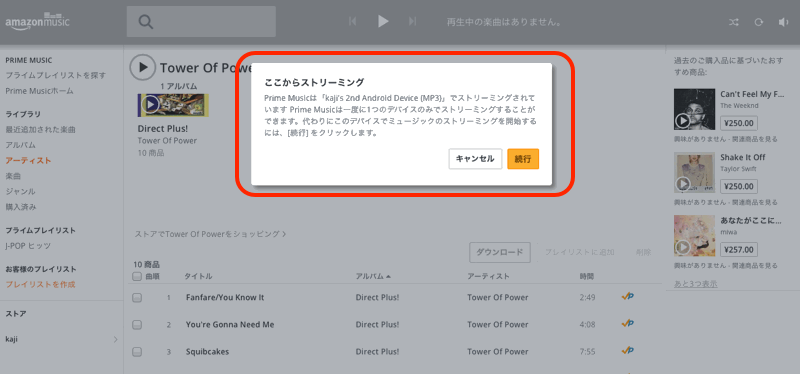The width and height of the screenshot is (800, 374).
Task: Click プレイリストに追加 button
Action: pos(579,252)
